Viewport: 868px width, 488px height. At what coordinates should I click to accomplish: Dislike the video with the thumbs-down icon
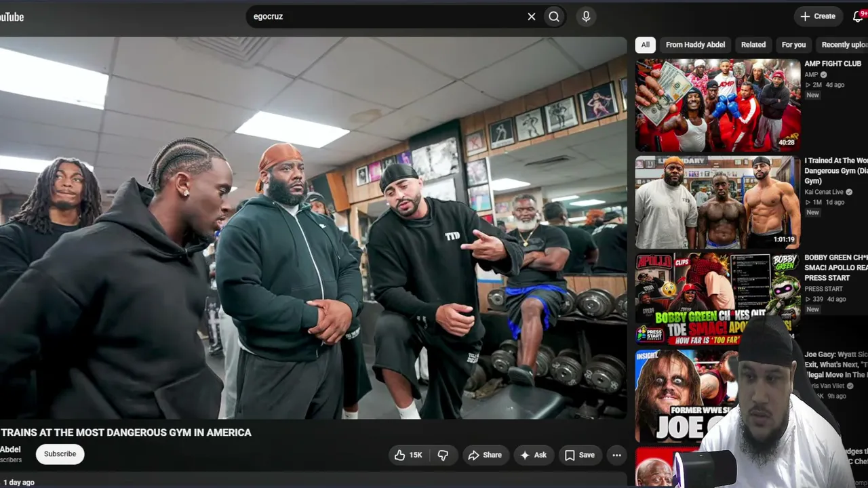(x=443, y=455)
